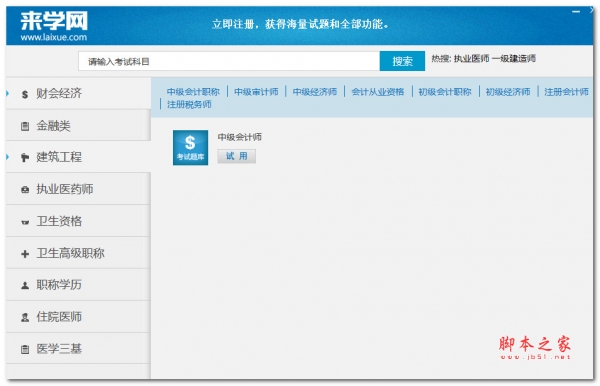Click the plus icon beside 卫生高级职称
The height and width of the screenshot is (386, 600).
[25, 254]
